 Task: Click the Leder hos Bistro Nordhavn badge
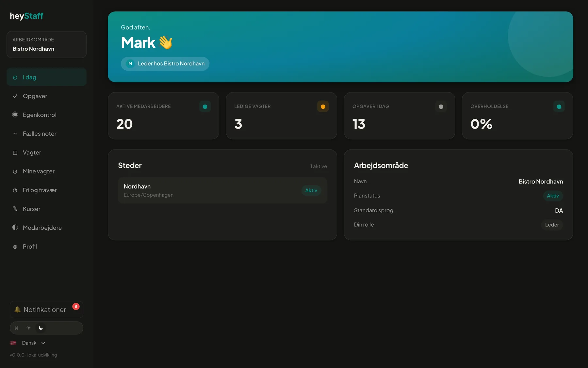pos(165,64)
